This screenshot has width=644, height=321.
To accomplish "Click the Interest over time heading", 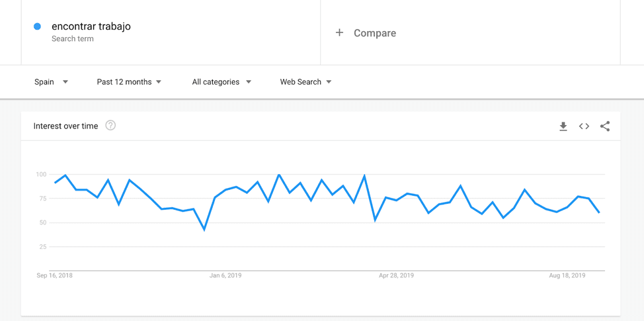I will pyautogui.click(x=65, y=126).
